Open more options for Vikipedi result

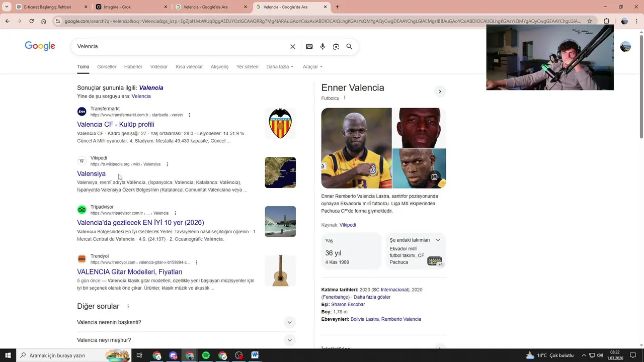[168, 164]
